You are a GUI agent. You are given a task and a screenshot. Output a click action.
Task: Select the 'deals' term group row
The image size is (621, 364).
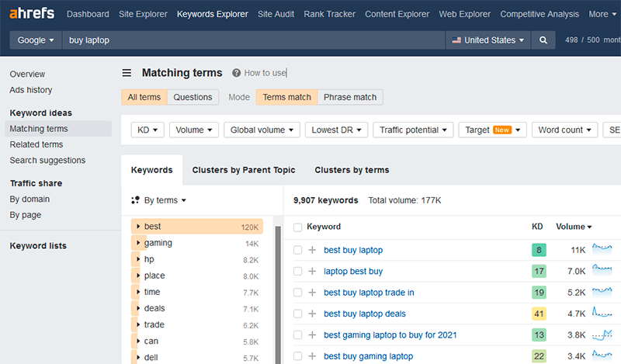(197, 308)
